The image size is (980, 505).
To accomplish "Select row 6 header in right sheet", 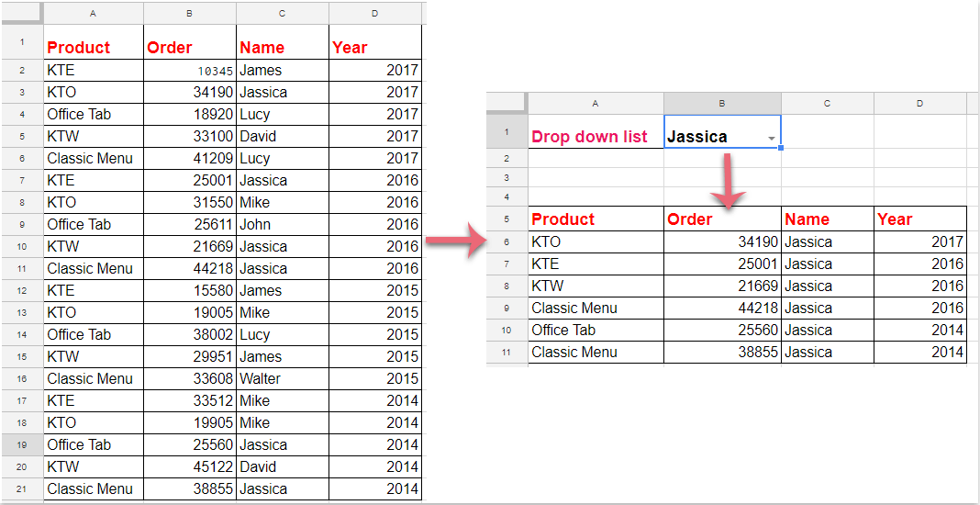I will 507,242.
